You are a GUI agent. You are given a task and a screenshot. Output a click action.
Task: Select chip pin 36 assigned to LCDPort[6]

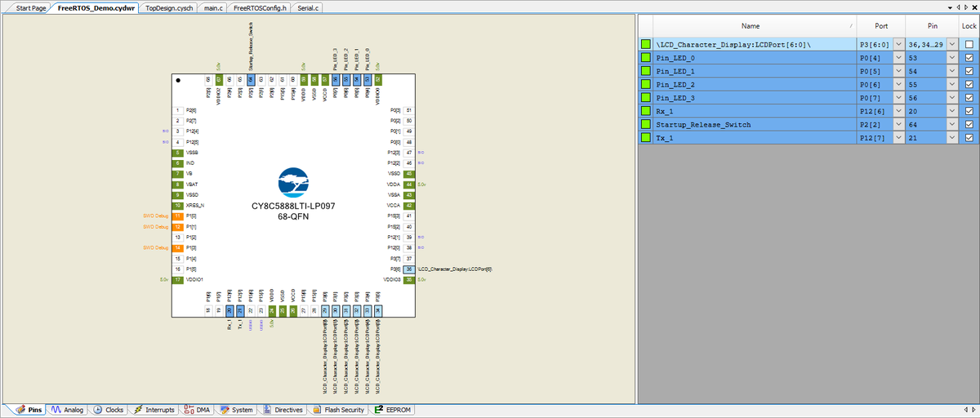pyautogui.click(x=408, y=269)
